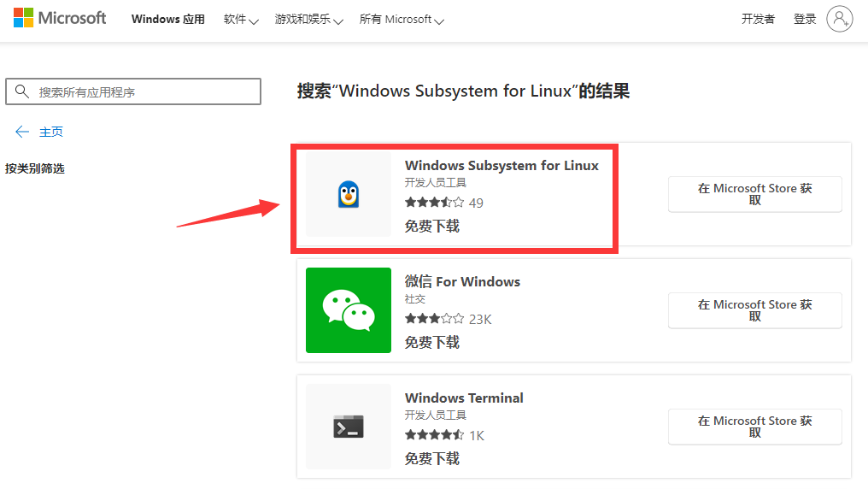Open the 开发者 link

tap(758, 20)
